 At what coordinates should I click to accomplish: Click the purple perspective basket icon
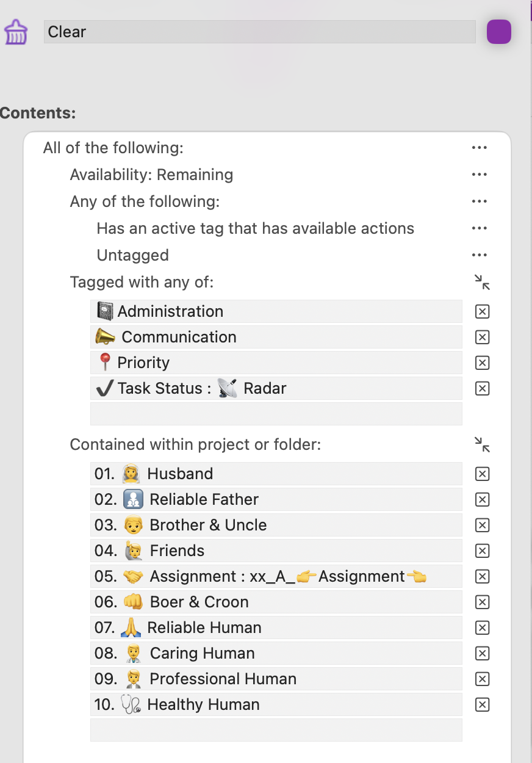16,32
